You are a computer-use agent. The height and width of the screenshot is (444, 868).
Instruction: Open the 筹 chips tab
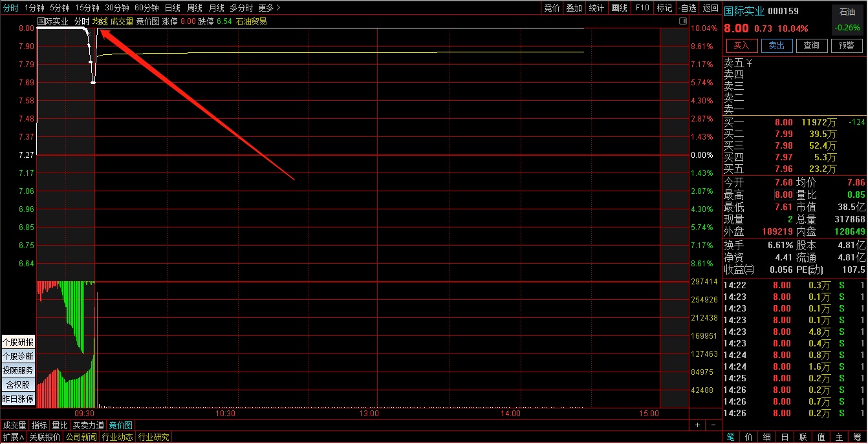point(856,437)
